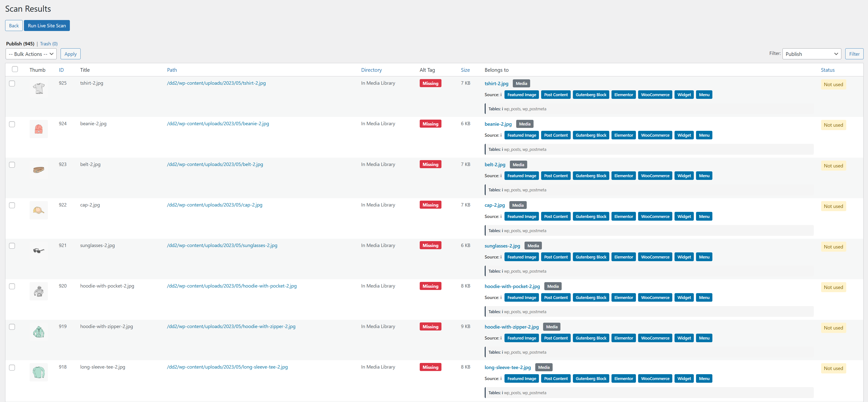The height and width of the screenshot is (402, 868).
Task: Click the tshirt-2.jpg thumbnail image
Action: pos(39,88)
